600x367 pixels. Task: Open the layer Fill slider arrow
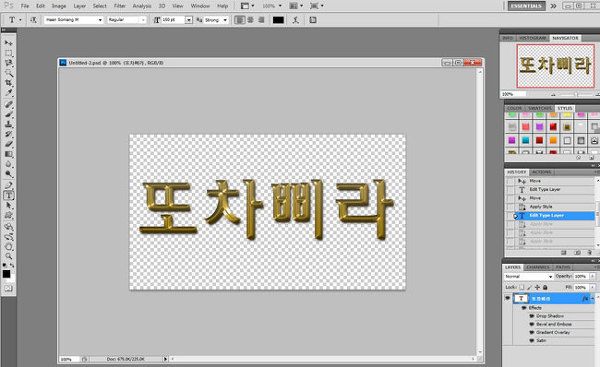click(592, 287)
